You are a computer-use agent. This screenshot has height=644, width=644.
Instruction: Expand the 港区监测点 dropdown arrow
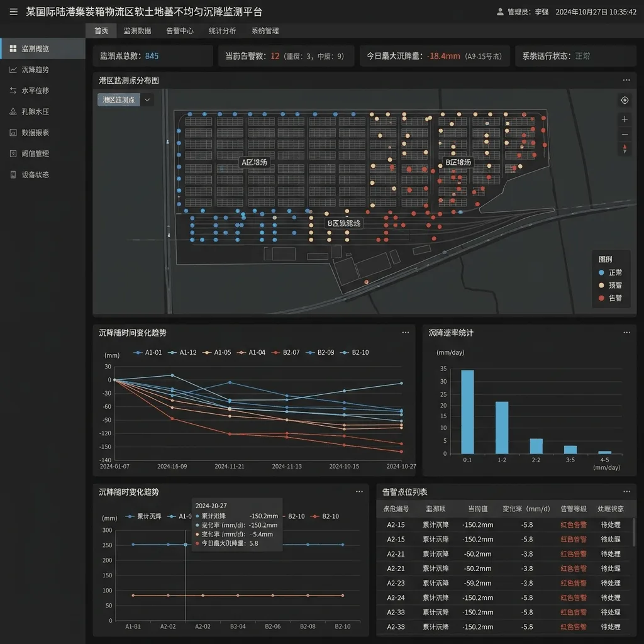[x=147, y=100]
